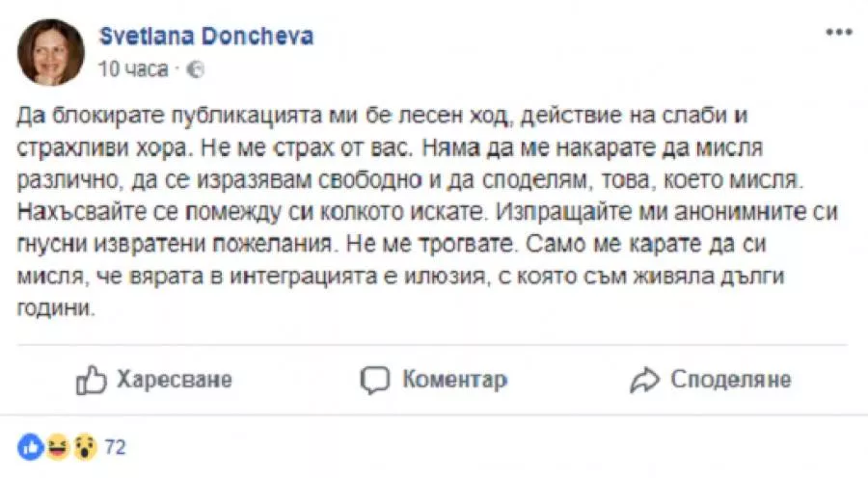Open Svetlana Doncheva's profile picture

[51, 53]
